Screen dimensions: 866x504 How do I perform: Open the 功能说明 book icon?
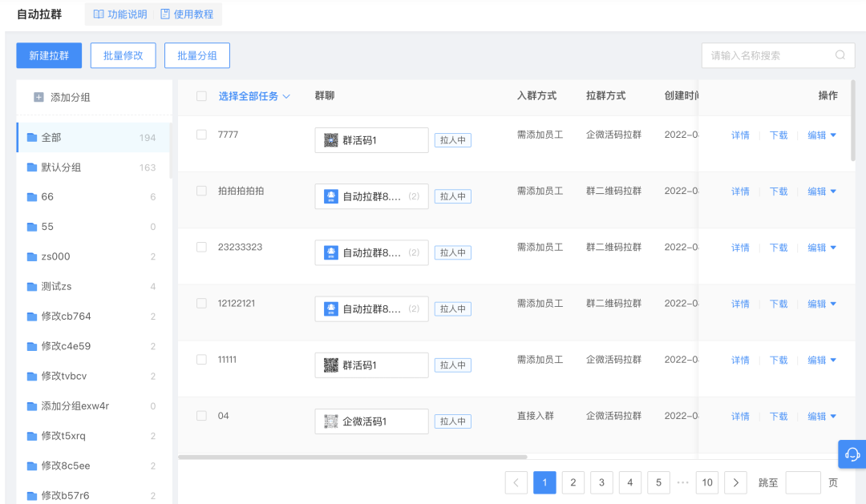[x=99, y=14]
